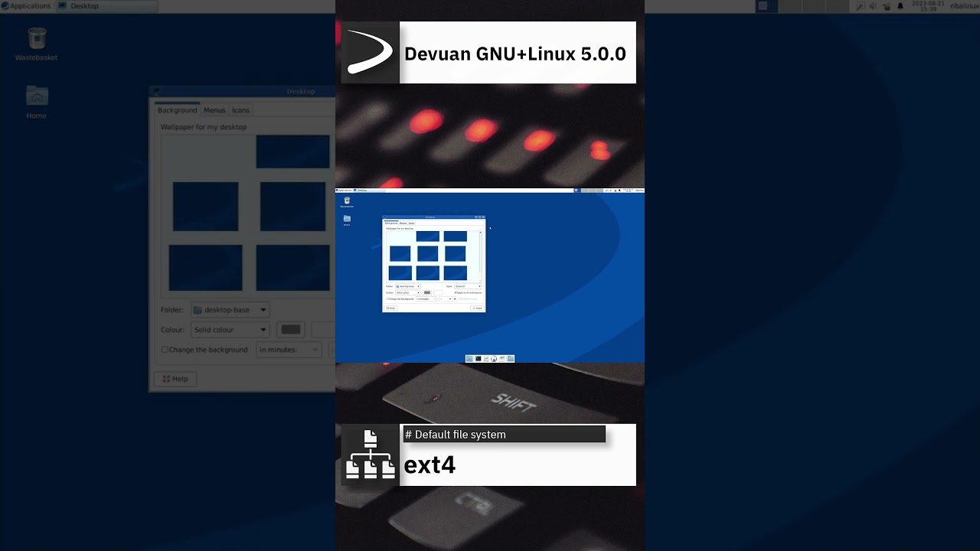The width and height of the screenshot is (980, 551).
Task: Select second workspace in dimmed backdrop workspace switcher
Action: coord(790,5)
